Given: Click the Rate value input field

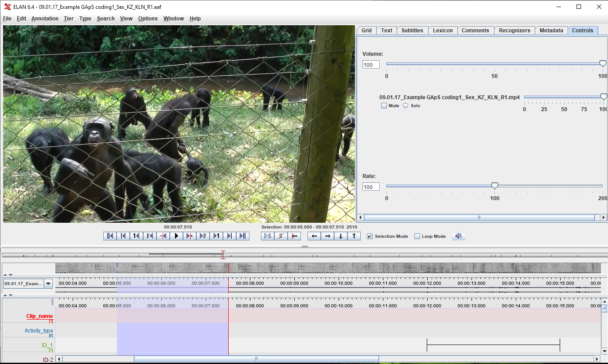Looking at the screenshot, I should (x=371, y=187).
